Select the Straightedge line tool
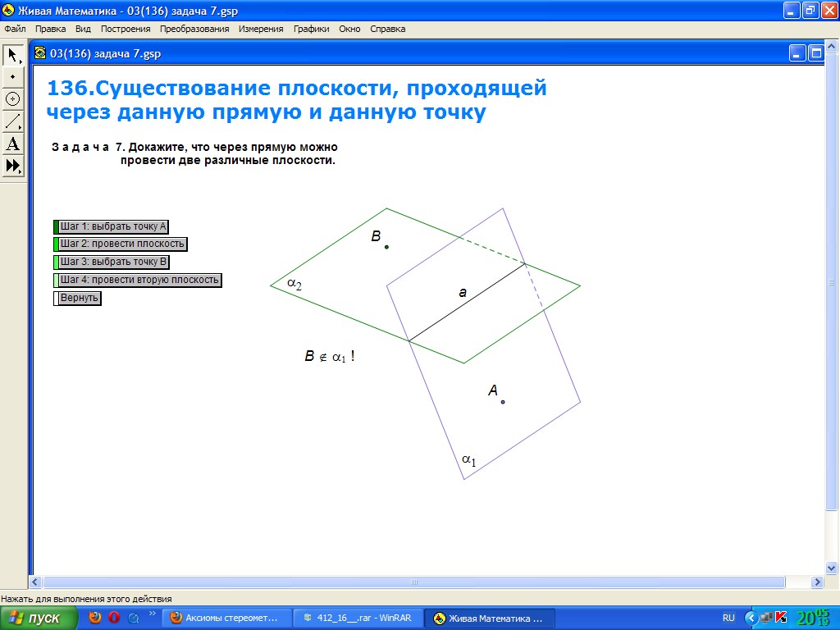Screen dimensions: 840x630 pyautogui.click(x=13, y=121)
